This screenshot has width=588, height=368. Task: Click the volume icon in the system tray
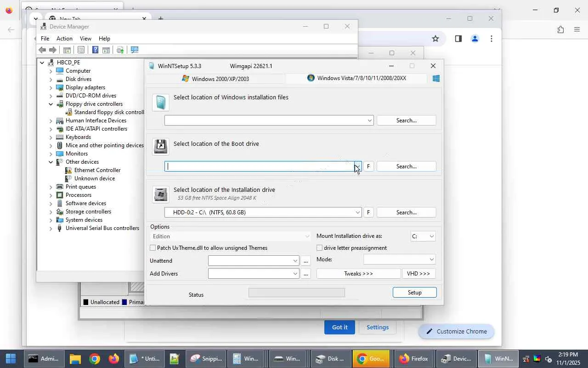pyautogui.click(x=548, y=359)
